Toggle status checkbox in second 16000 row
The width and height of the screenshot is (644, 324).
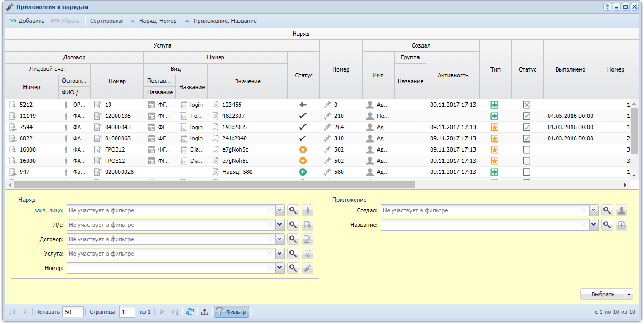click(527, 161)
